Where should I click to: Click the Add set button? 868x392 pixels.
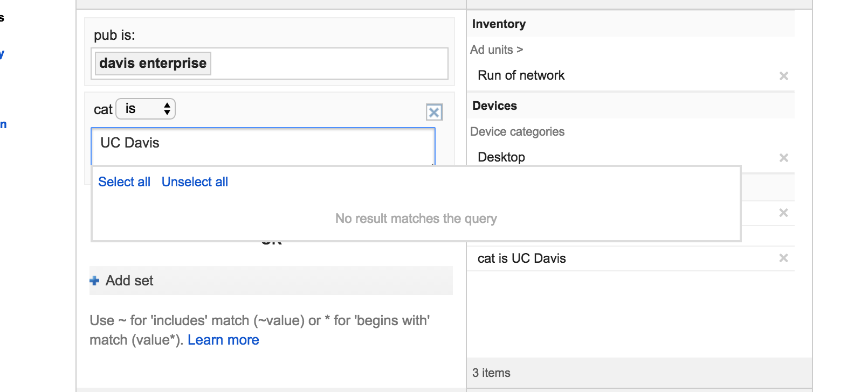[x=129, y=281]
